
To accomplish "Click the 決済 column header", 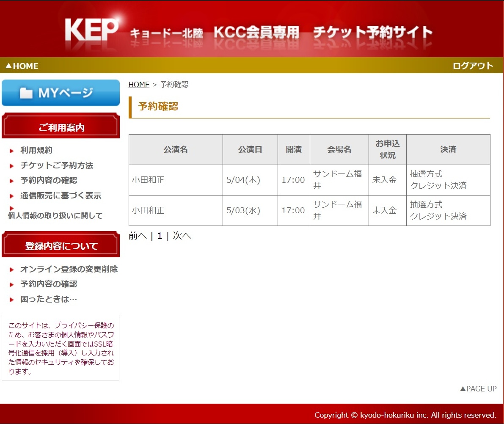I will point(448,149).
